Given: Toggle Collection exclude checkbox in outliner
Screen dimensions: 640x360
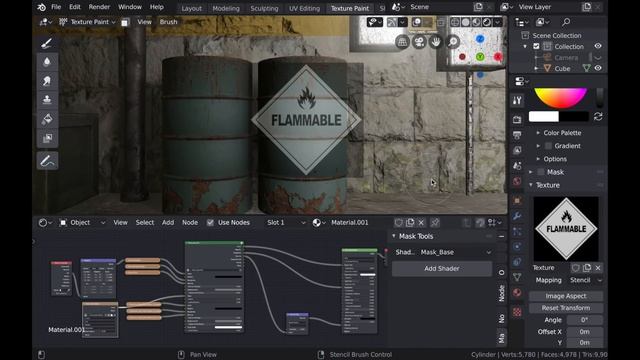Looking at the screenshot, I should pos(536,47).
